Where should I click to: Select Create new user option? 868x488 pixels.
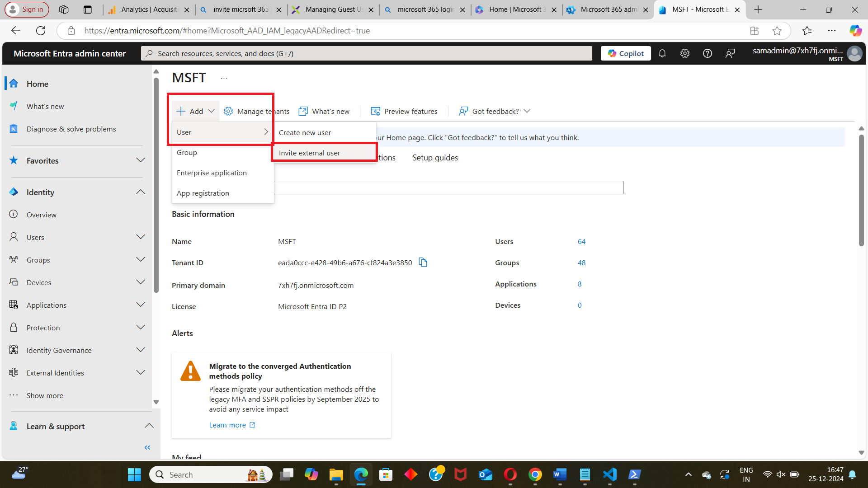tap(305, 132)
